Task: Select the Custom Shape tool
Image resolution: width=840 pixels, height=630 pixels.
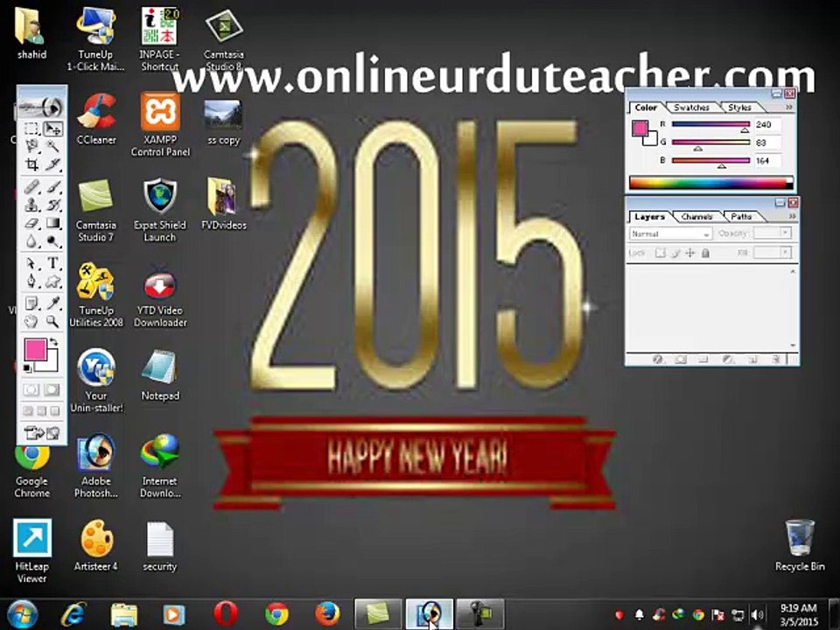Action: pyautogui.click(x=53, y=281)
